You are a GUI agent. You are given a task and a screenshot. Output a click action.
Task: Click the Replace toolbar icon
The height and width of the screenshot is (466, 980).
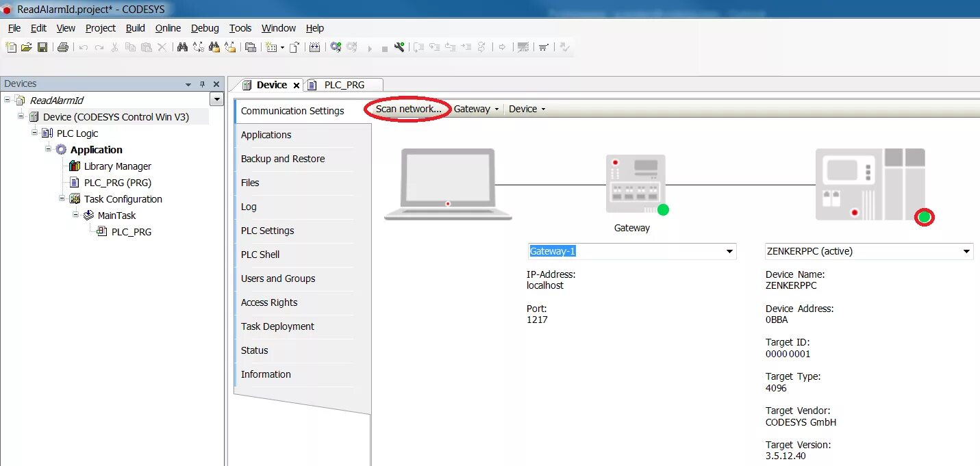pos(199,47)
